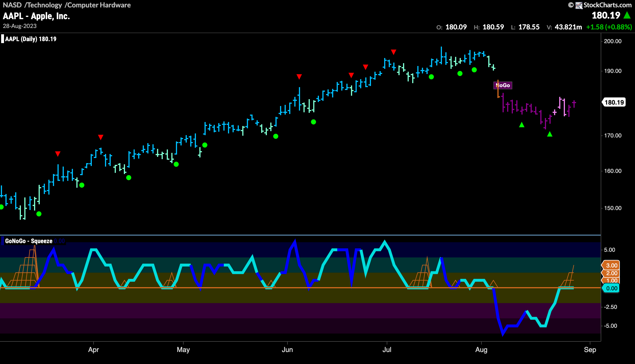This screenshot has width=635, height=364.
Task: Click the low value 178.55
Action: pos(529,27)
